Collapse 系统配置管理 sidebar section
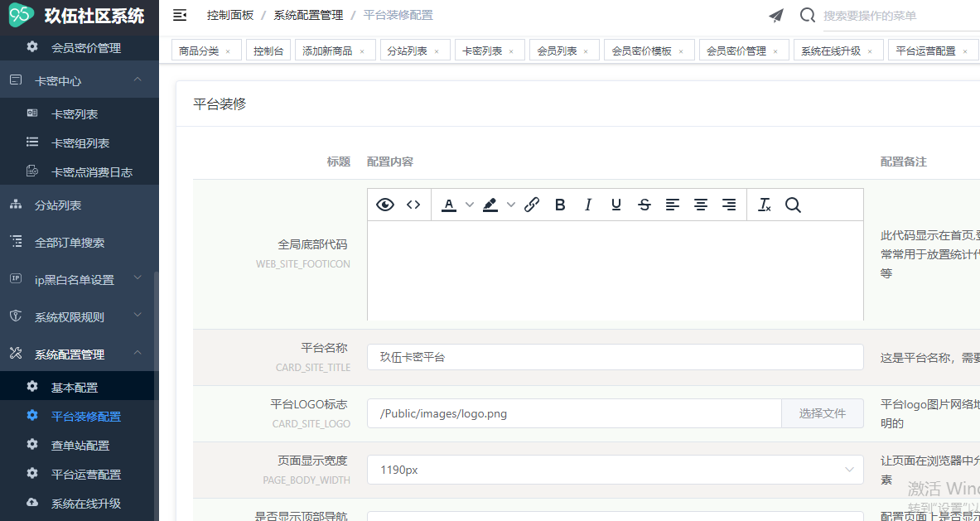Image resolution: width=980 pixels, height=521 pixels. point(80,355)
